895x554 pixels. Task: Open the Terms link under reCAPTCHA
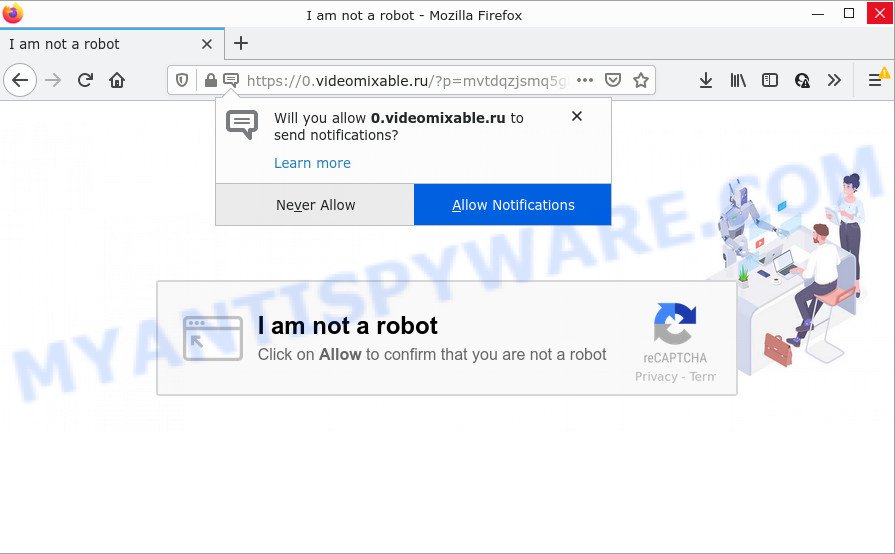(702, 377)
